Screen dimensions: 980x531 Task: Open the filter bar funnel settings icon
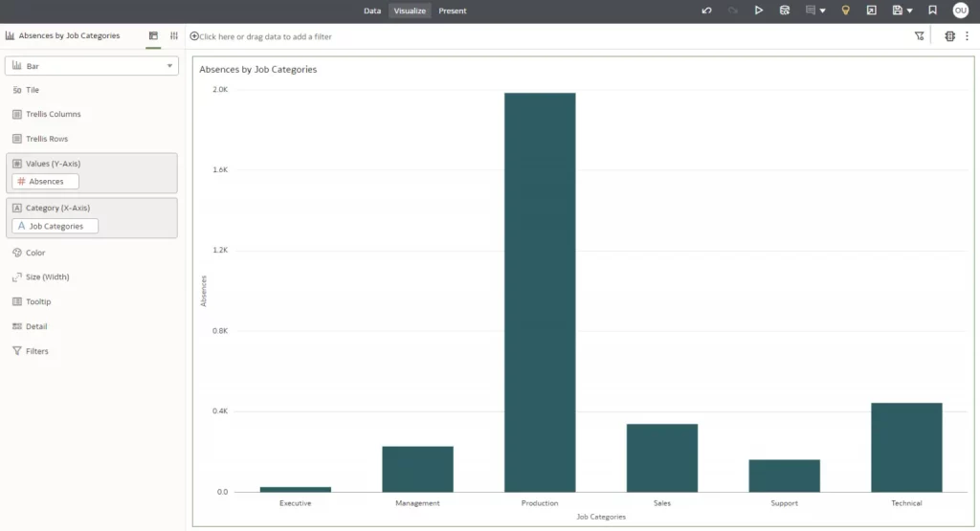click(919, 36)
